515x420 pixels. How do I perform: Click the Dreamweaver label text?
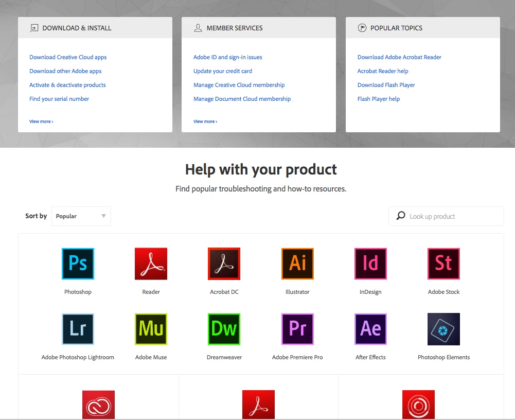[224, 357]
